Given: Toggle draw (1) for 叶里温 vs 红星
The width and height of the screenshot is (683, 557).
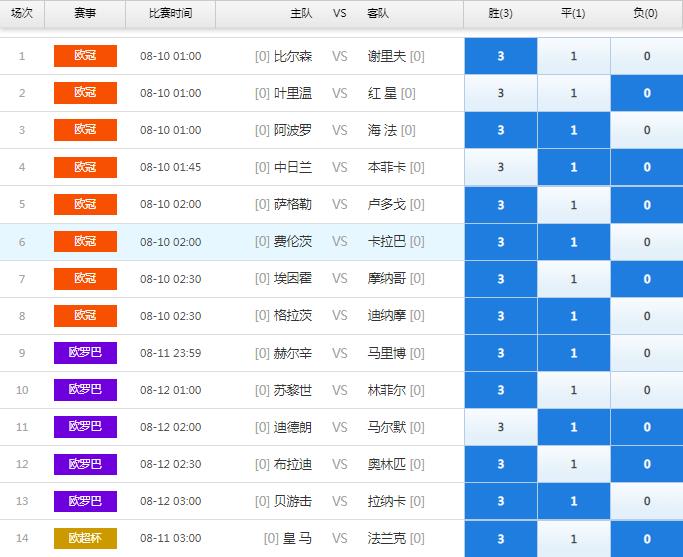Looking at the screenshot, I should (574, 93).
